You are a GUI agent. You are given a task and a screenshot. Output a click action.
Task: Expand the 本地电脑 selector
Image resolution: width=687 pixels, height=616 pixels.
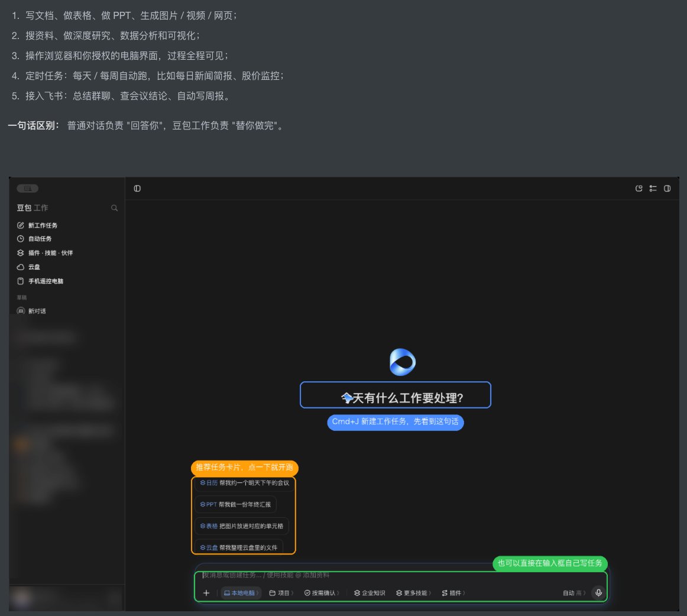pos(241,593)
